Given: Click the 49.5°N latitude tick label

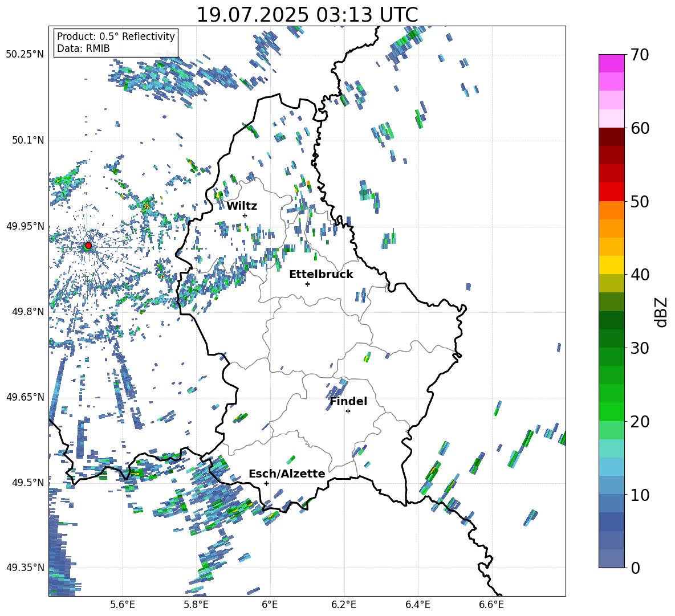Looking at the screenshot, I should [27, 483].
